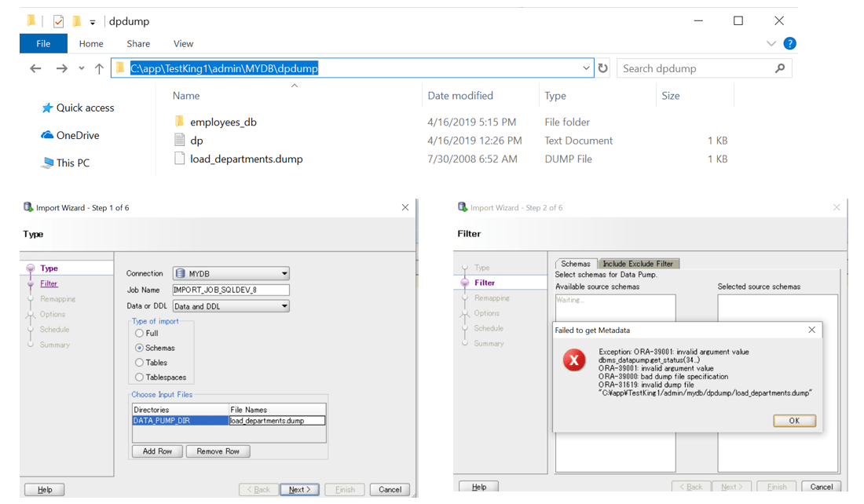Click the load_departments.dump file name cell
The image size is (864, 504).
point(277,421)
